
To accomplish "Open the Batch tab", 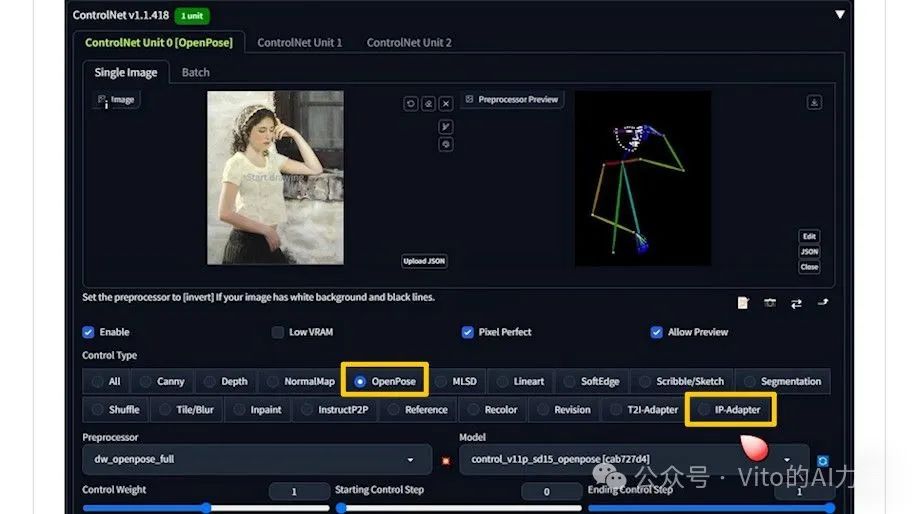I will tap(195, 72).
